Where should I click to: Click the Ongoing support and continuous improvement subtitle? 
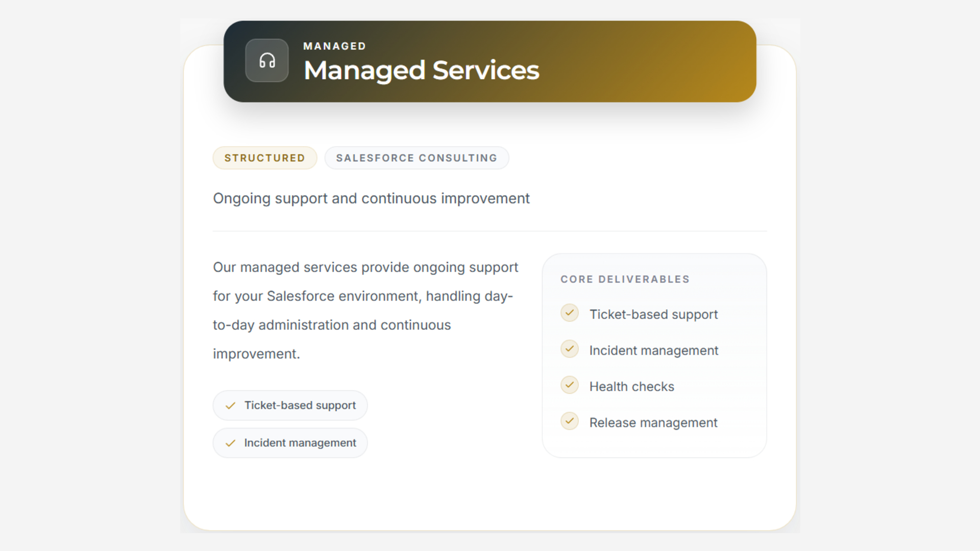point(371,198)
